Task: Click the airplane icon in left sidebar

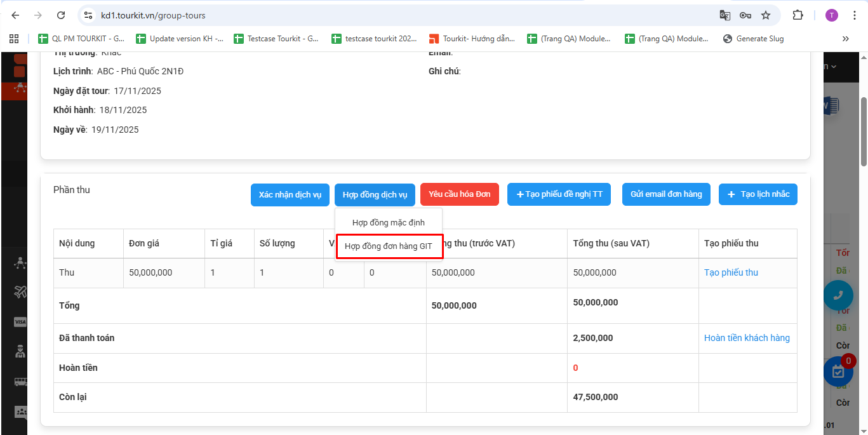Action: (20, 292)
